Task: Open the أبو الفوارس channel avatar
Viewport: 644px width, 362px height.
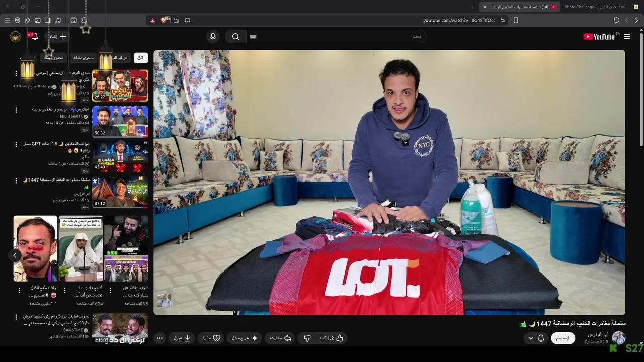Action: pyautogui.click(x=618, y=338)
